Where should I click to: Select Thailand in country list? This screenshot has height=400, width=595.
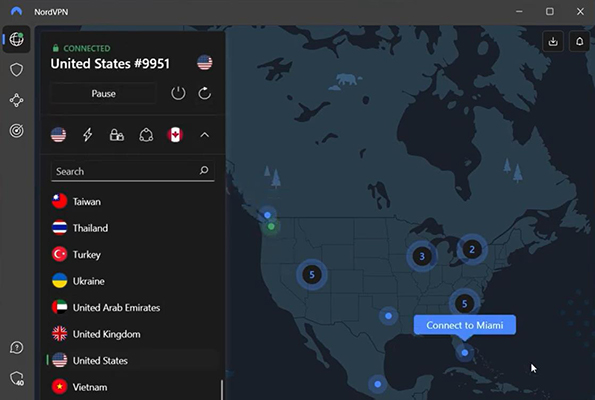click(x=132, y=228)
